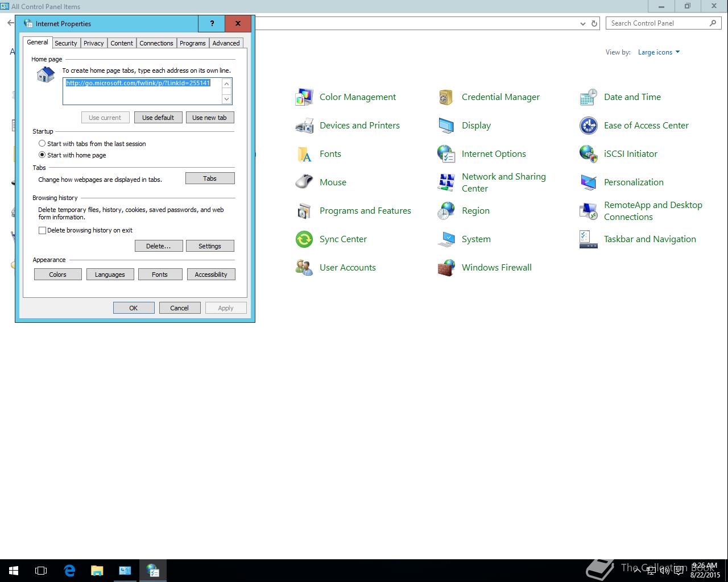This screenshot has height=582, width=728.
Task: Click the back arrow in Control Panel
Action: (x=10, y=23)
